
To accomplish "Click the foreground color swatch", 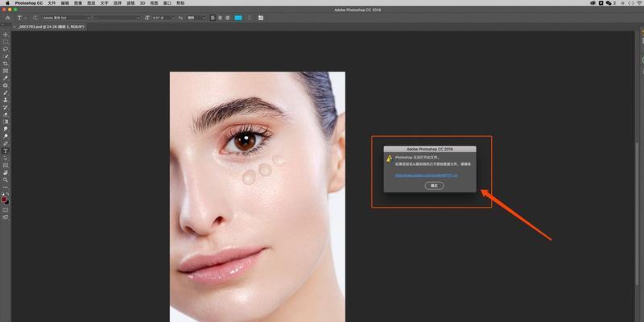I will click(x=4, y=199).
